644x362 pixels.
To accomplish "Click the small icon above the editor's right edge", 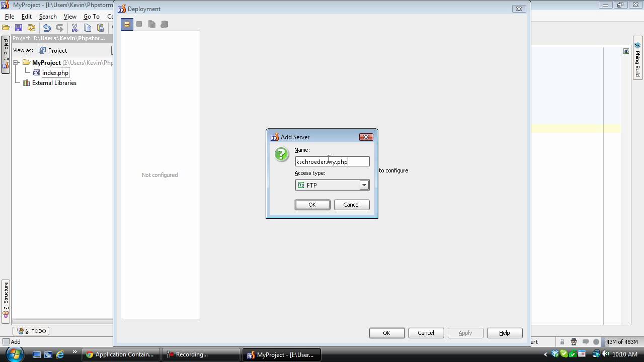I will coord(626,51).
